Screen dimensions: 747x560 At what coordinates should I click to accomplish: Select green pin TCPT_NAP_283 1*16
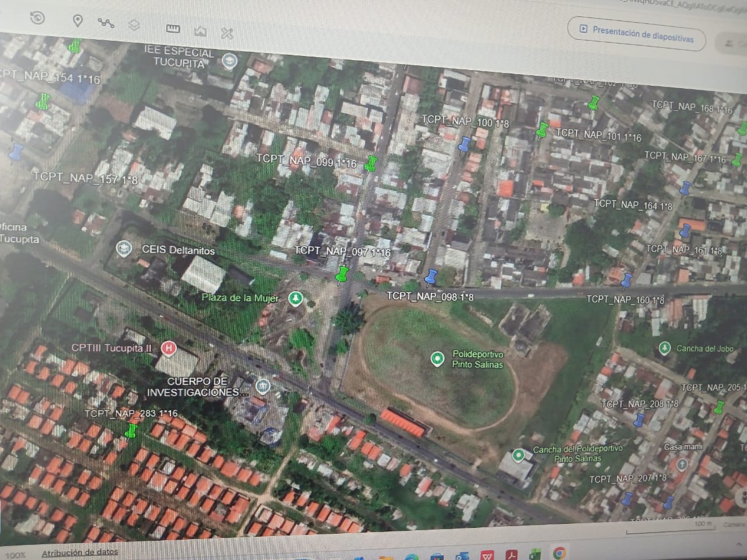click(132, 432)
